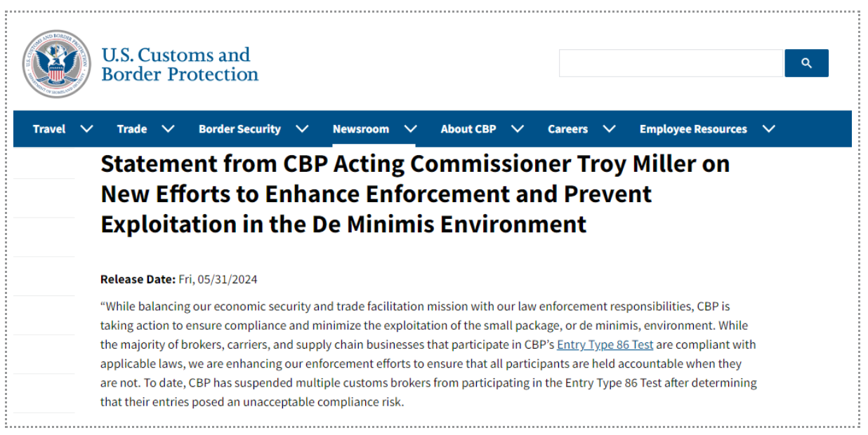868x435 pixels.
Task: Open the Trade navigation item
Action: [x=132, y=129]
